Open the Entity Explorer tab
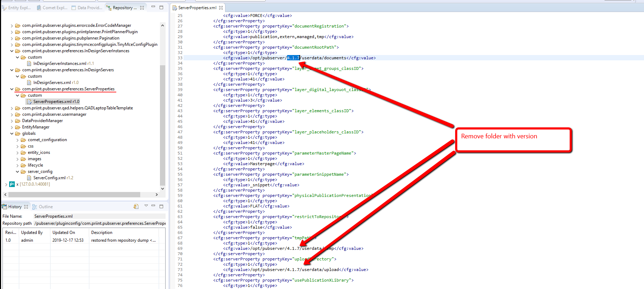This screenshot has width=644, height=289. click(x=17, y=8)
